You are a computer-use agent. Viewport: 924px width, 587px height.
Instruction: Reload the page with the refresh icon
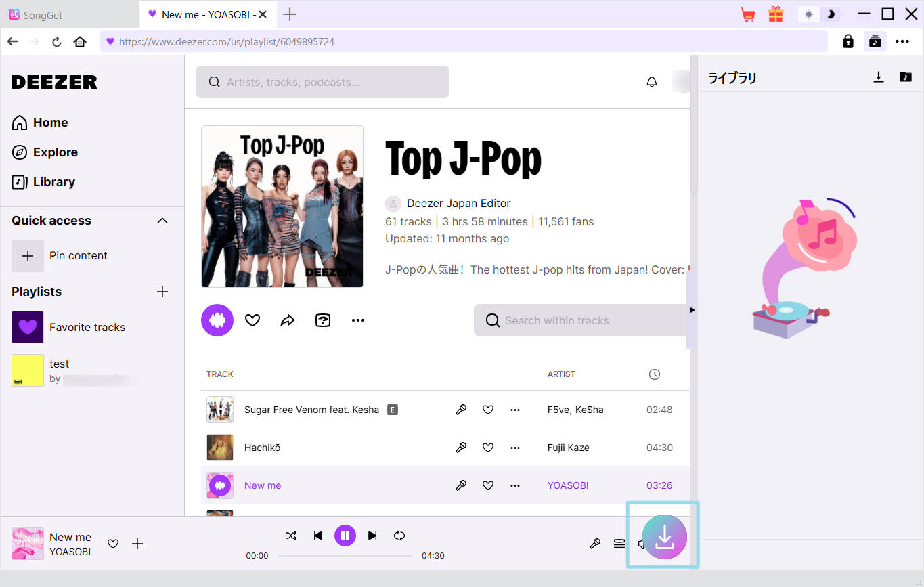coord(57,41)
